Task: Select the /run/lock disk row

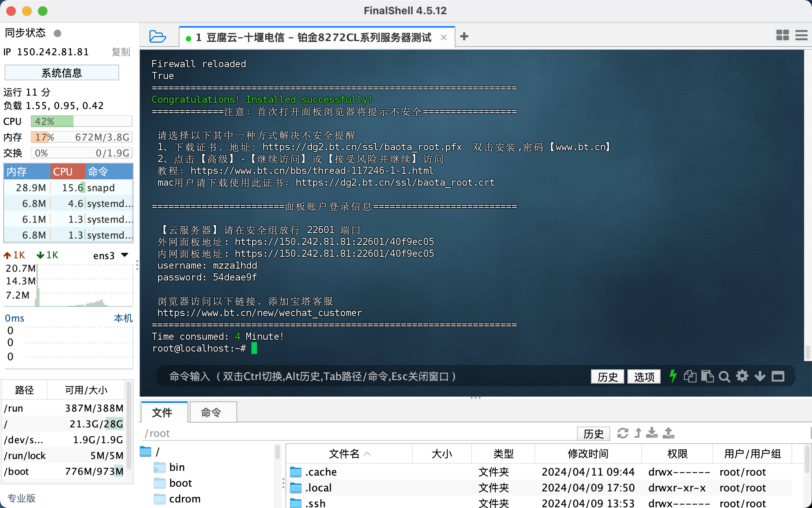Action: pyautogui.click(x=64, y=455)
